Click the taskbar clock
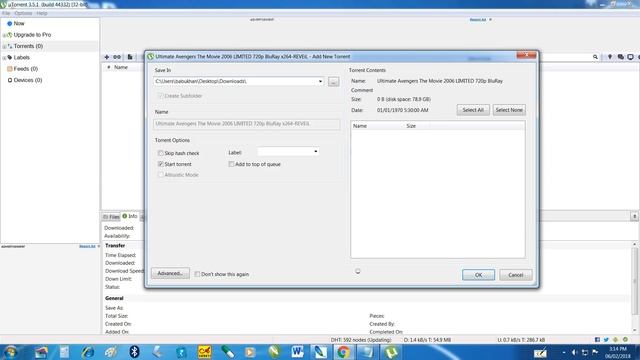The height and width of the screenshot is (360, 640). coord(618,352)
